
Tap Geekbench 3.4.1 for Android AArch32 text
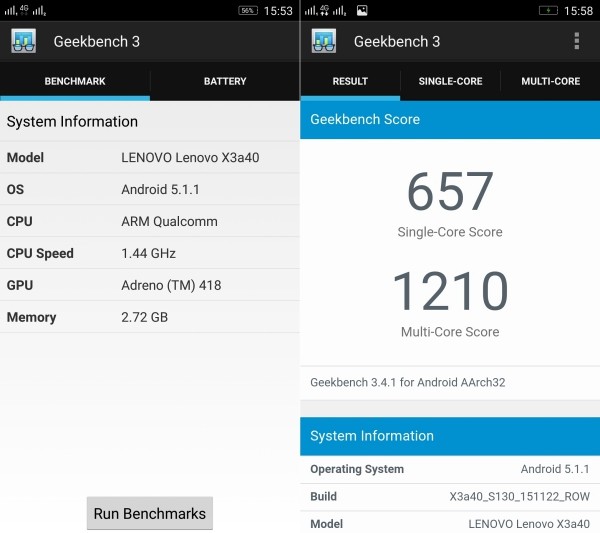tap(408, 382)
